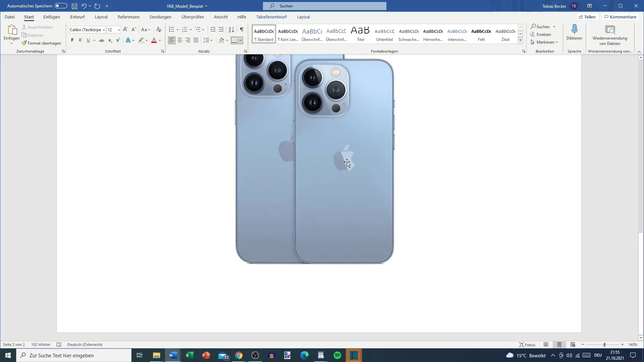
Task: Click the Undo arrow icon
Action: (x=84, y=6)
